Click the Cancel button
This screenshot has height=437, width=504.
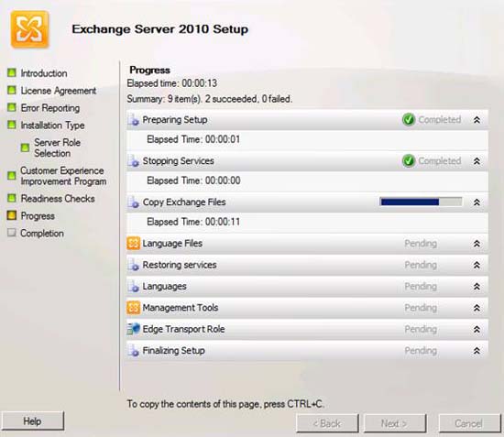click(468, 423)
